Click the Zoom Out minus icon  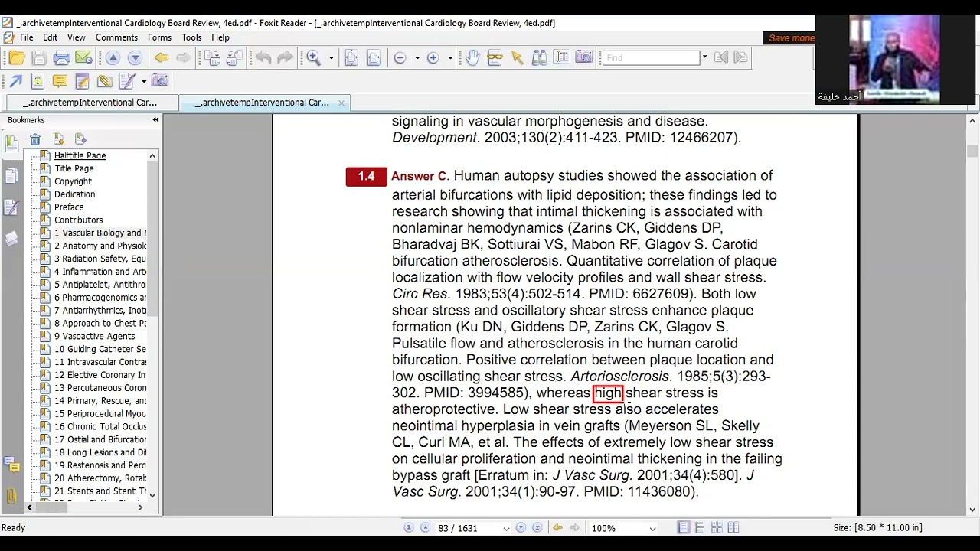pos(400,58)
